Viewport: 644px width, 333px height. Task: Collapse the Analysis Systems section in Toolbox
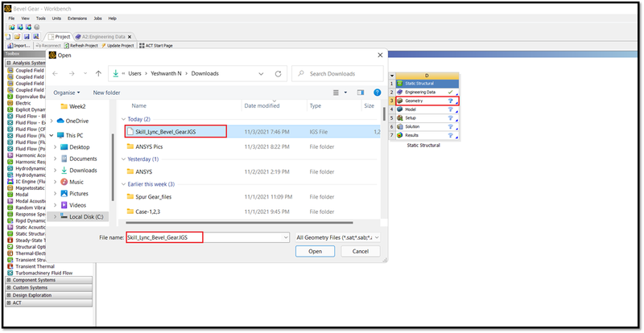(x=9, y=63)
